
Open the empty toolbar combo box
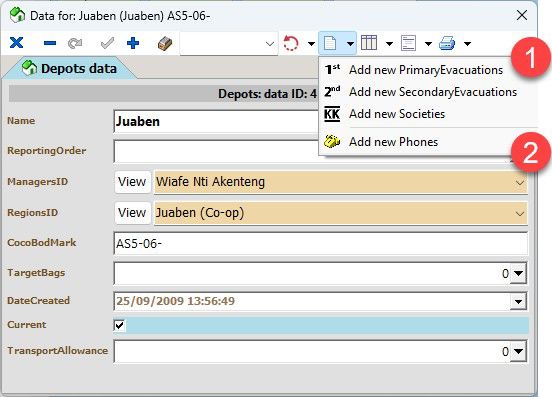[228, 44]
